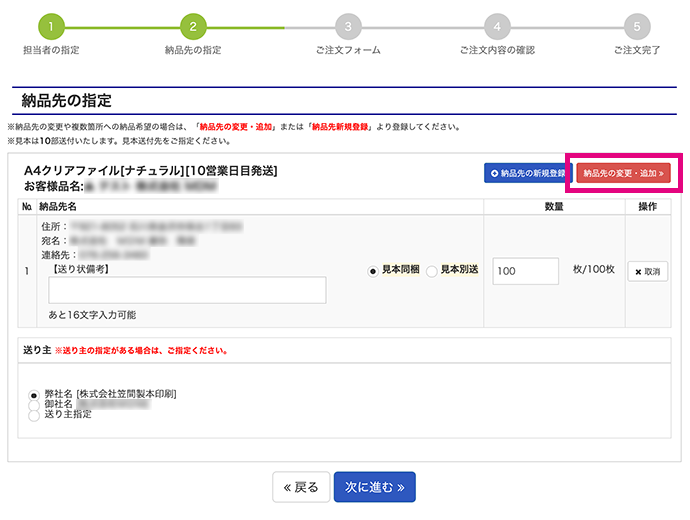Click the 操作 column header
The image size is (690, 520).
click(647, 207)
